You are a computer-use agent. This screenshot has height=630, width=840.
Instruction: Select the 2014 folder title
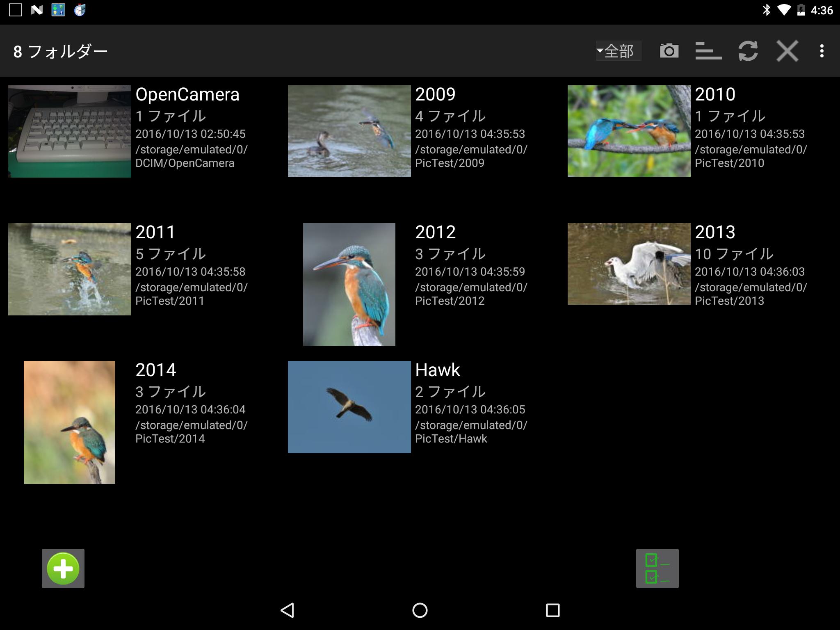pyautogui.click(x=156, y=370)
